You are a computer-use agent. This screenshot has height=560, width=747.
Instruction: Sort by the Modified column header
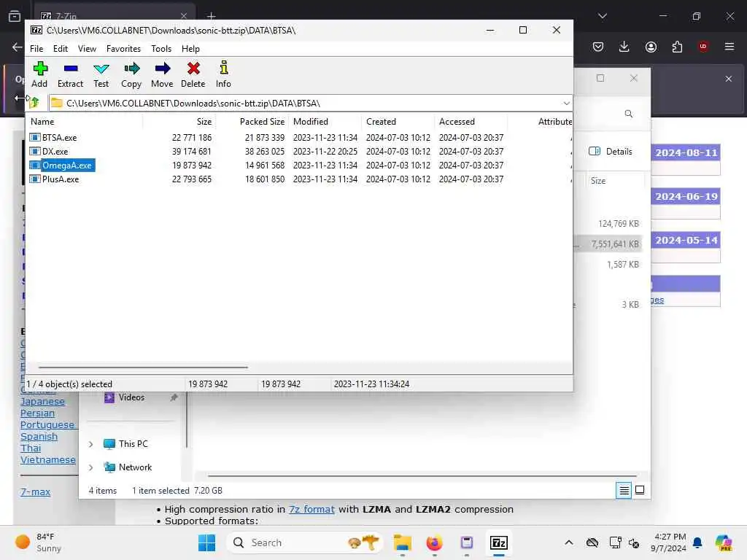point(325,122)
